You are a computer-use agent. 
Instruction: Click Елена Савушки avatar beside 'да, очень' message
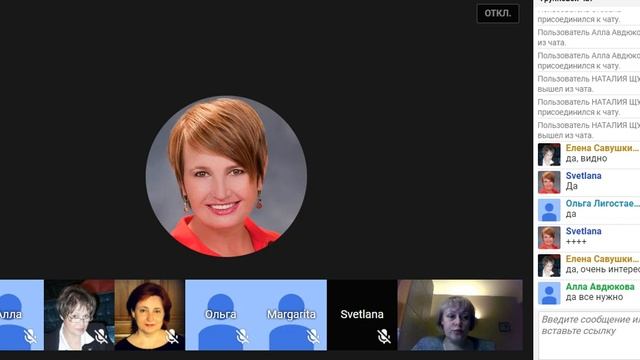click(549, 265)
